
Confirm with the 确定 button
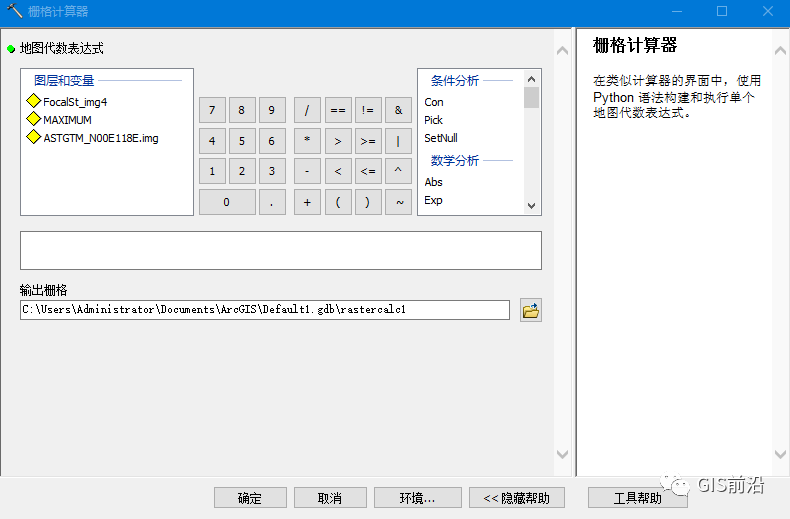tap(250, 498)
